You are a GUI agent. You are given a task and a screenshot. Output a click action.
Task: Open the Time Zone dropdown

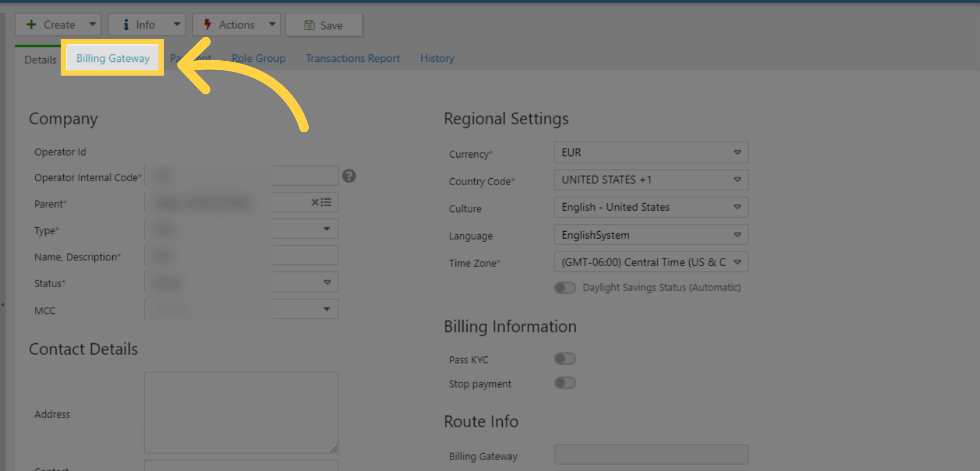(x=651, y=262)
